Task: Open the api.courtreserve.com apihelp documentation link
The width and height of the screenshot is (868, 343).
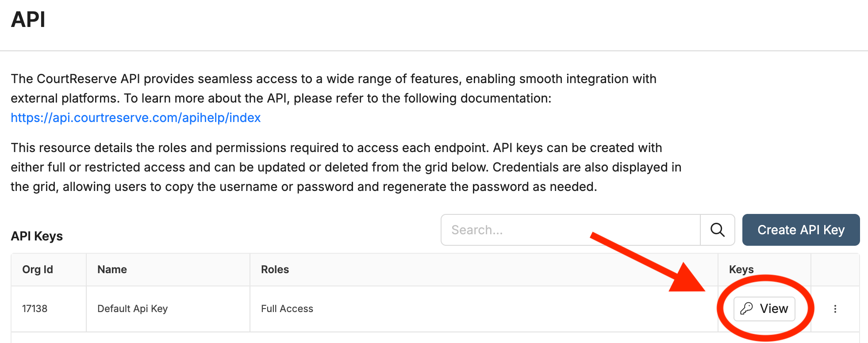Action: click(x=136, y=118)
